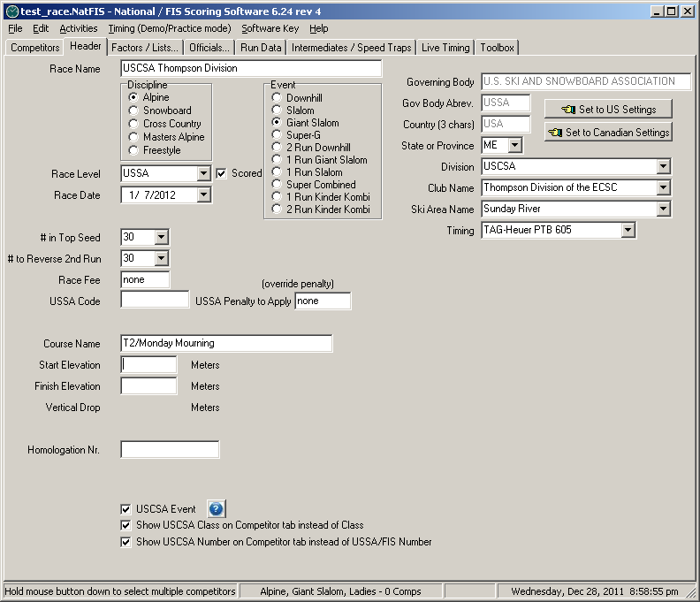
Task: Click status text 'Alpine, Giant Slalom, Ladies - 0 Comps'
Action: pyautogui.click(x=340, y=591)
